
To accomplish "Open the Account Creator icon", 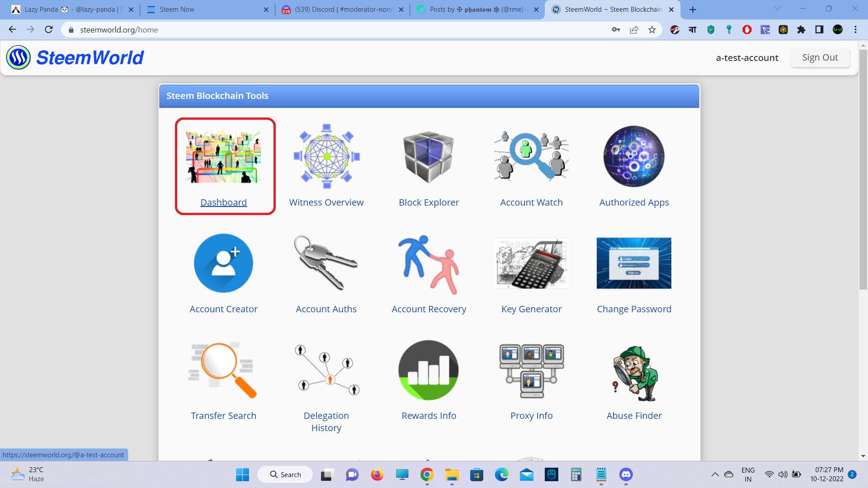I will 223,263.
